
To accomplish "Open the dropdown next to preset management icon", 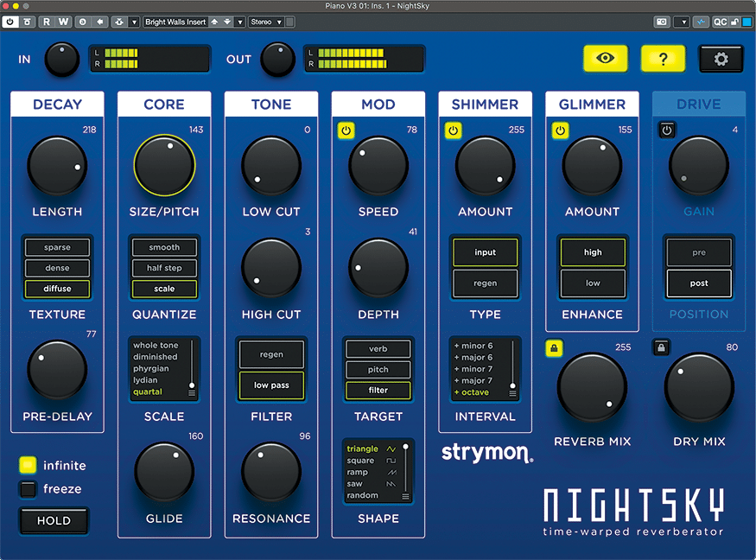I will click(x=134, y=22).
